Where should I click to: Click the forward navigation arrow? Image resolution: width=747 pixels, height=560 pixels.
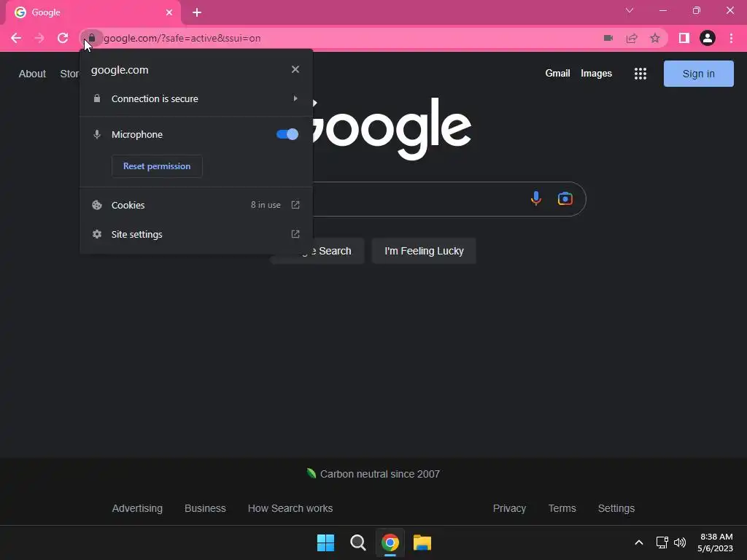click(39, 38)
